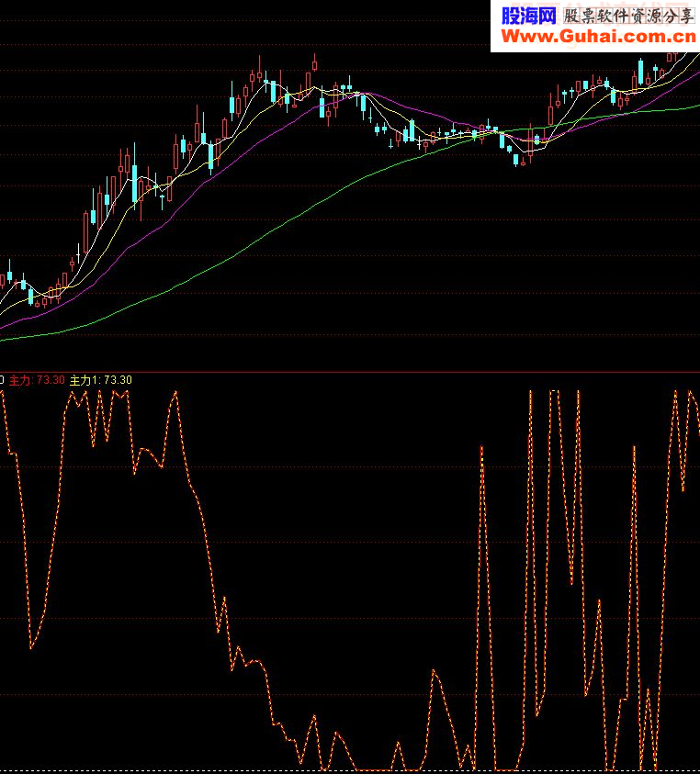700x774 pixels.
Task: Click the 主力1: 73.30 indicator label
Action: (x=101, y=380)
